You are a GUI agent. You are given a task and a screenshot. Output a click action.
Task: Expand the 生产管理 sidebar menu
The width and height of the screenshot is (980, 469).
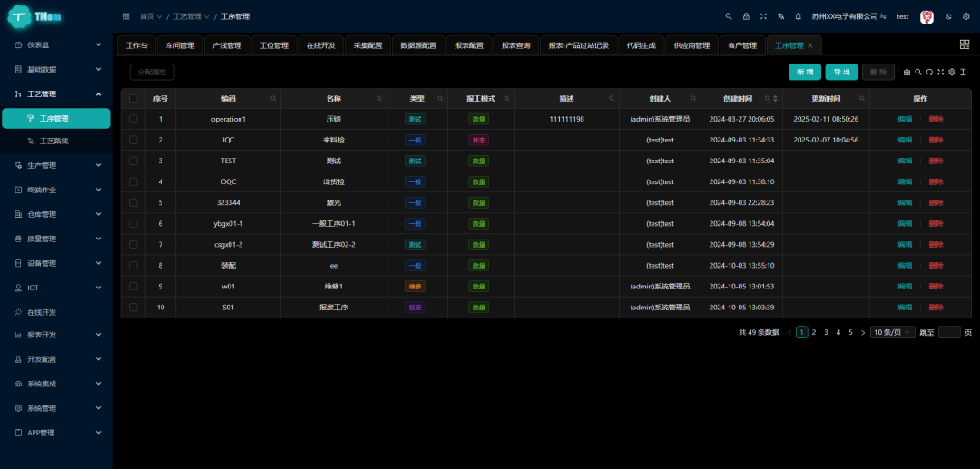pos(56,165)
